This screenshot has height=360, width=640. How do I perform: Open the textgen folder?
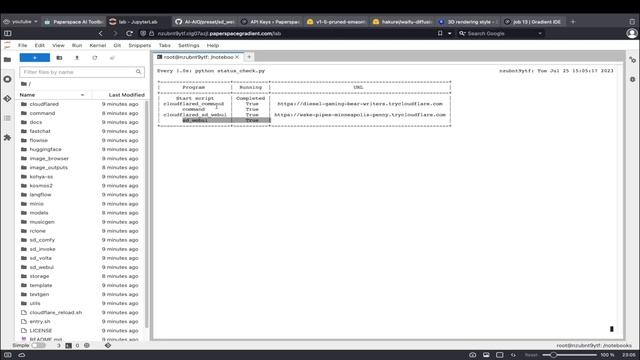39,294
